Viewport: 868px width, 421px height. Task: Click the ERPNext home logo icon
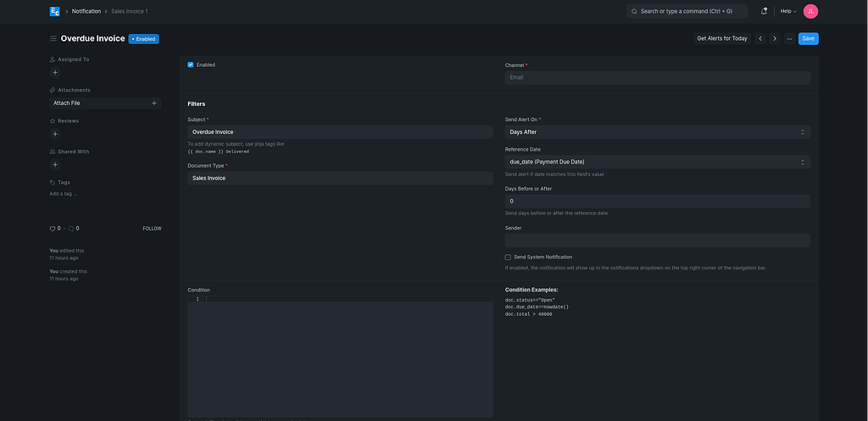54,11
